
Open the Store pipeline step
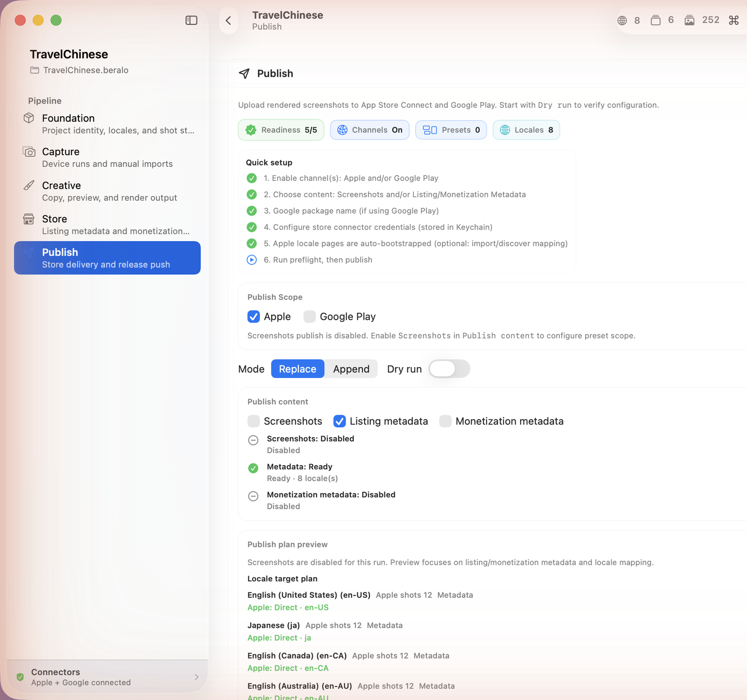pyautogui.click(x=107, y=225)
